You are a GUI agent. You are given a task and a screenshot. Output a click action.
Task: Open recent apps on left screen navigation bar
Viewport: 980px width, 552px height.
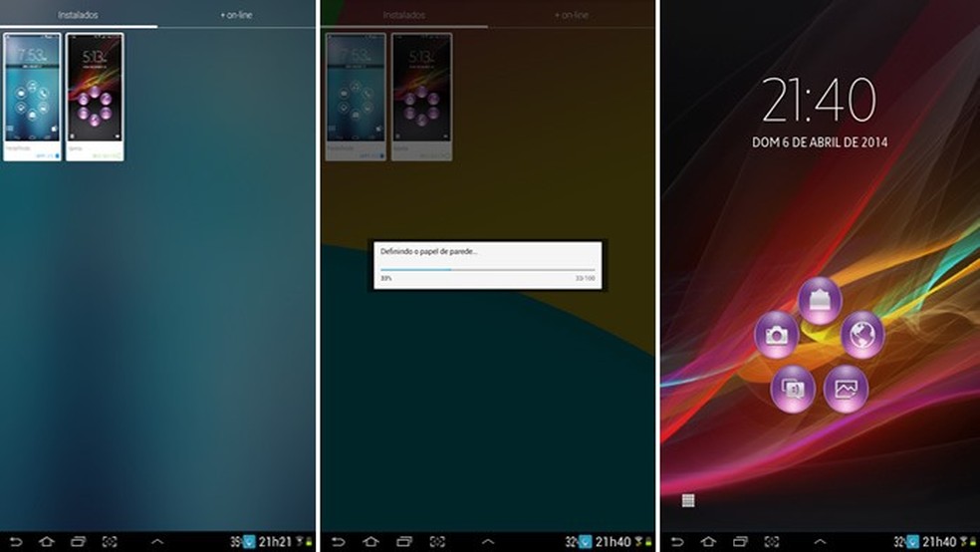click(x=78, y=541)
